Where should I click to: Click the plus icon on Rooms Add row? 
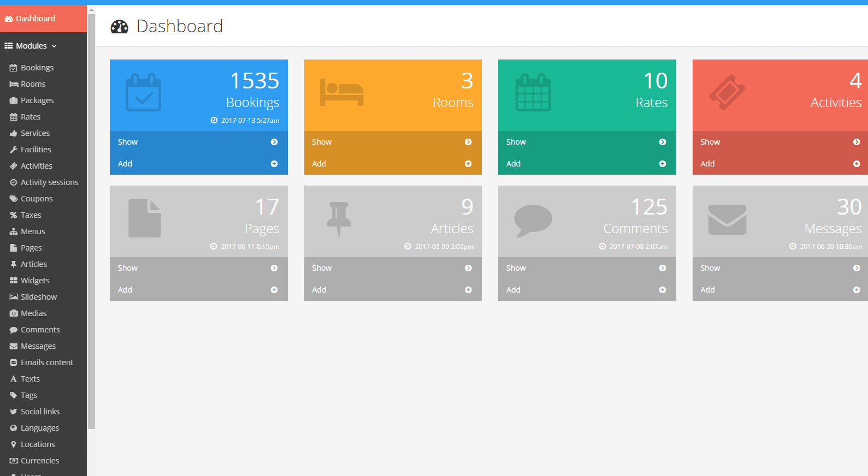[468, 164]
